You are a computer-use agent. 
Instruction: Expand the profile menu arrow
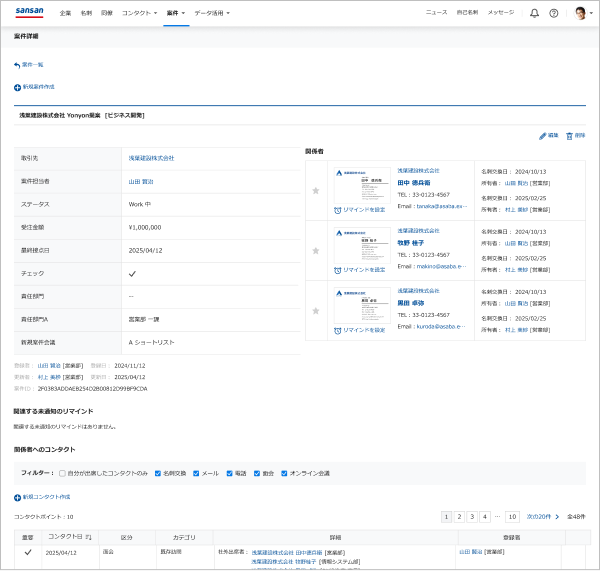point(591,13)
